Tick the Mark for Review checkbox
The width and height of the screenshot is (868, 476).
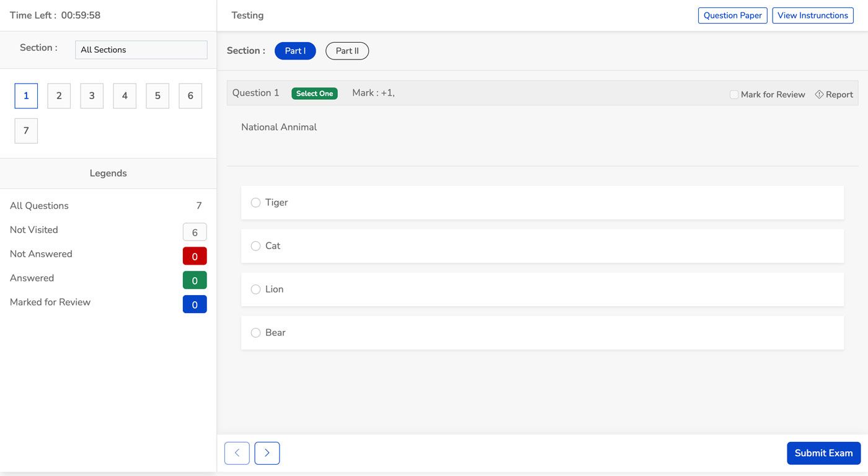tap(734, 95)
